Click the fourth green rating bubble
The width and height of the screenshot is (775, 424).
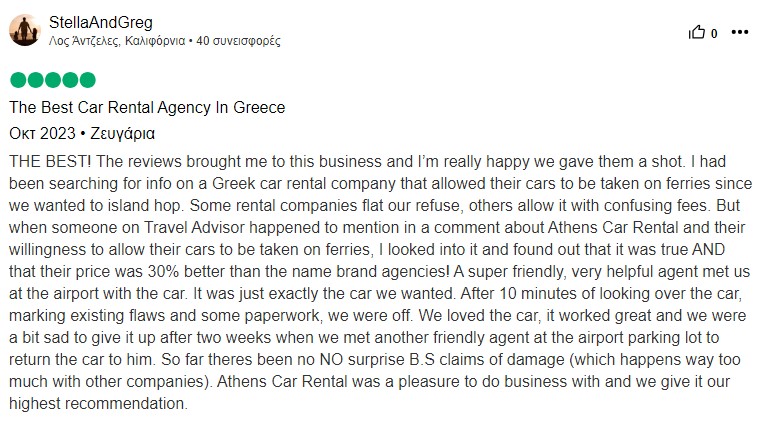70,80
